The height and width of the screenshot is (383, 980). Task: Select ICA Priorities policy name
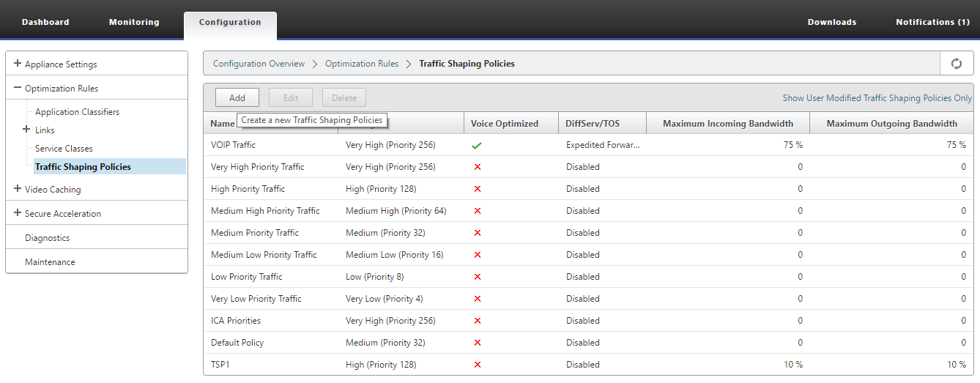[235, 321]
